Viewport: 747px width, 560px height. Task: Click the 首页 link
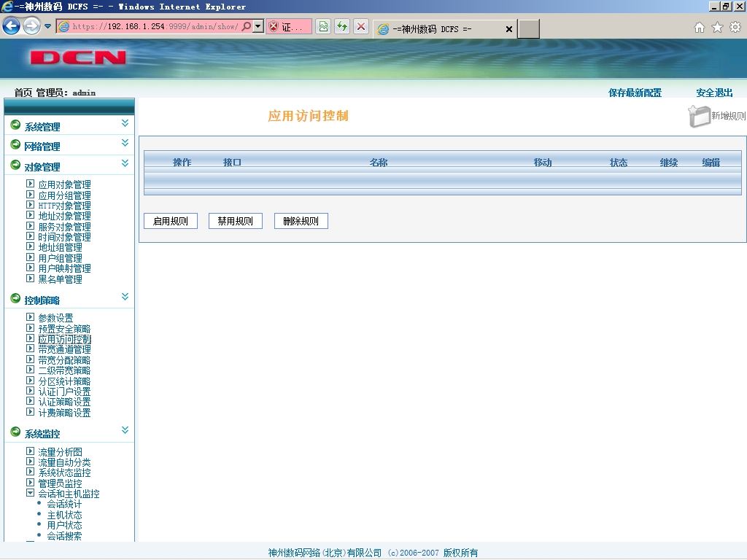23,93
